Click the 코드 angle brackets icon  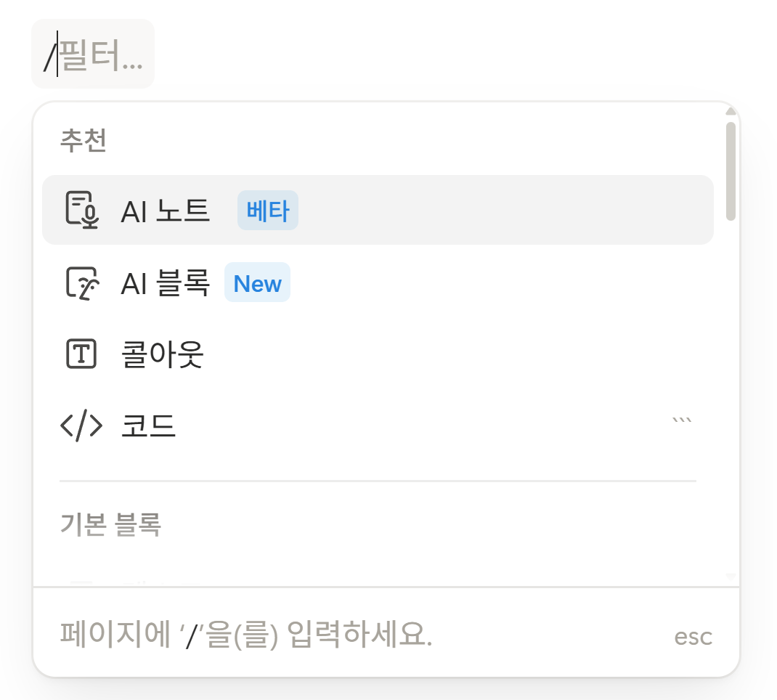(x=81, y=426)
